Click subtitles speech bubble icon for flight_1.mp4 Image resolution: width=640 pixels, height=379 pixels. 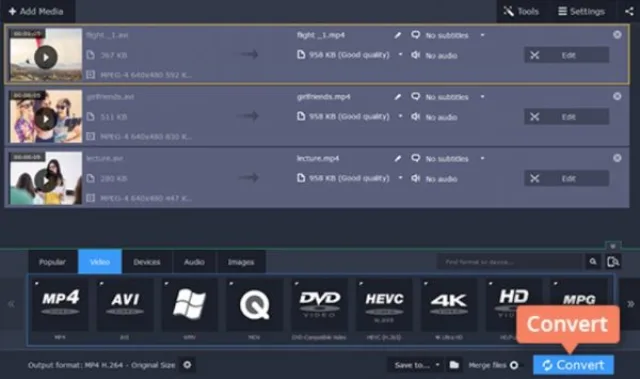tap(416, 35)
